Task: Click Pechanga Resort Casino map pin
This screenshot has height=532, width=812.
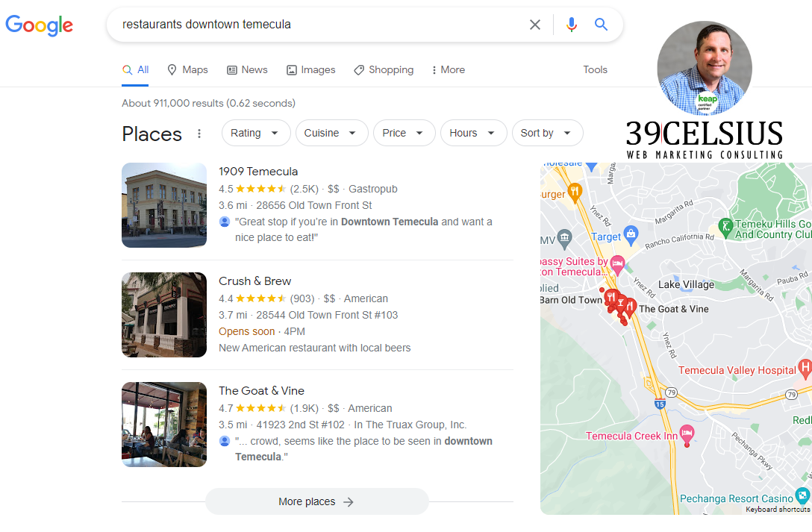Action: click(802, 495)
